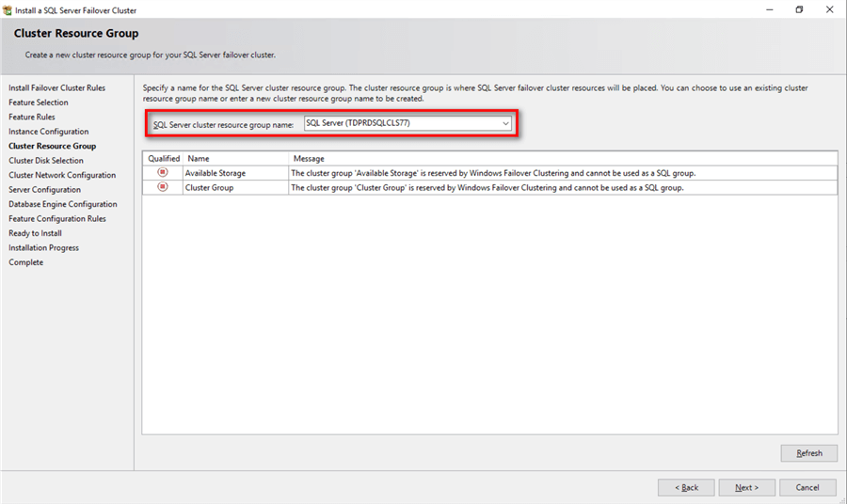The height and width of the screenshot is (504, 847).
Task: Click the Qualified column header
Action: pos(164,159)
